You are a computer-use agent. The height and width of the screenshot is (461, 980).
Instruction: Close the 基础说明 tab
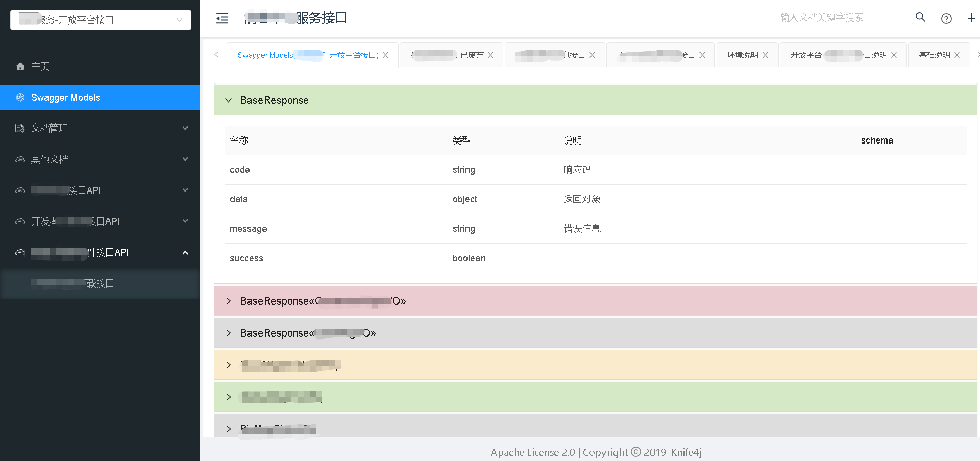957,55
